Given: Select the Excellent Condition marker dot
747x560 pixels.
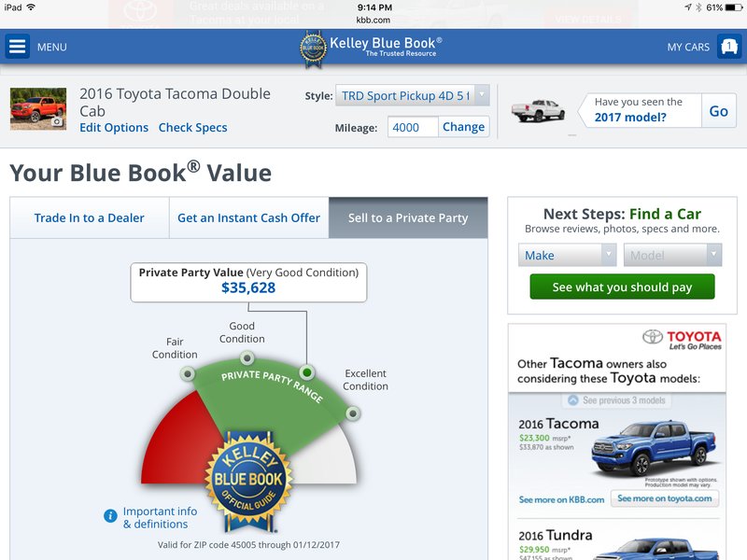Looking at the screenshot, I should click(353, 413).
